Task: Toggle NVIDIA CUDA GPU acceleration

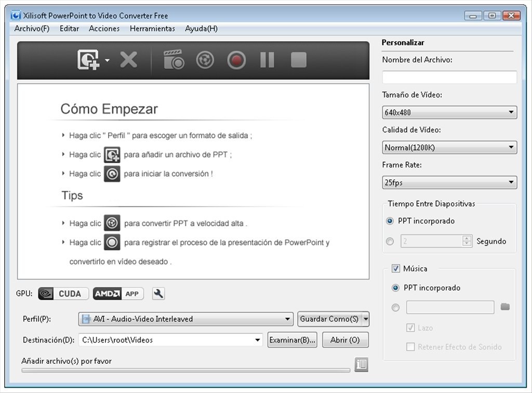Action: click(x=63, y=294)
